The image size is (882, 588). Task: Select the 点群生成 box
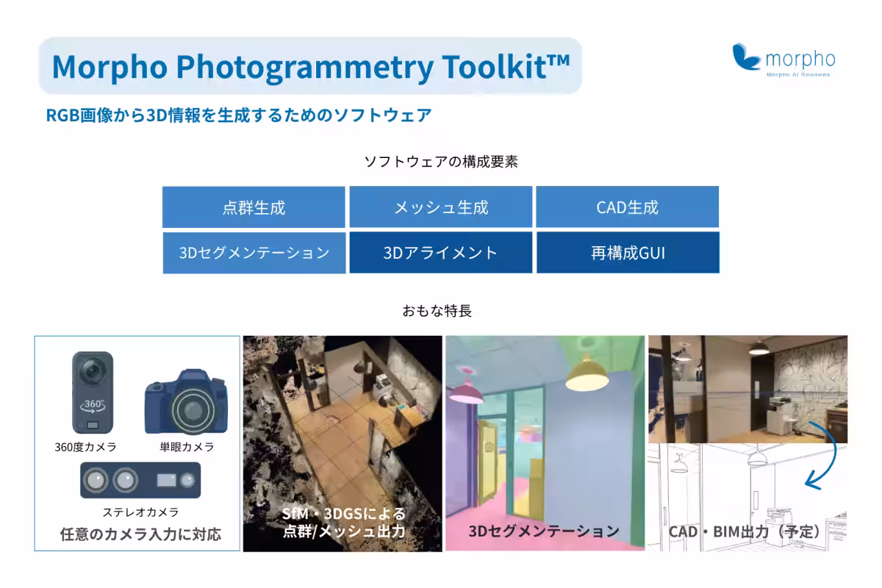(254, 207)
